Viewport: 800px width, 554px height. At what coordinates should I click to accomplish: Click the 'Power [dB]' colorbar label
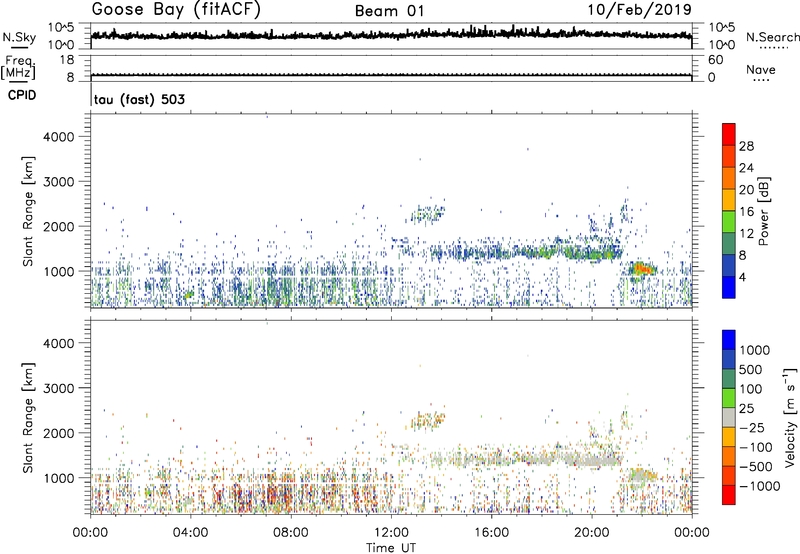tap(764, 211)
